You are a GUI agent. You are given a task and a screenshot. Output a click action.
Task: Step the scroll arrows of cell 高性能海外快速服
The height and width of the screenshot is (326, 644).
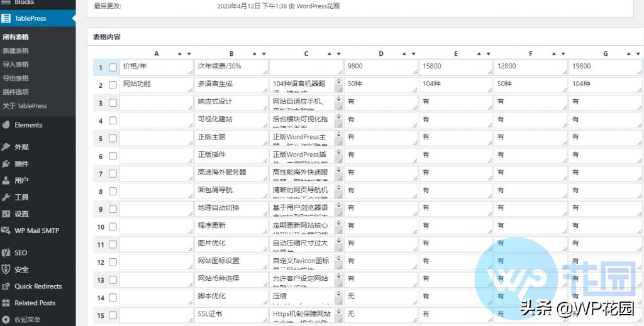(x=339, y=170)
